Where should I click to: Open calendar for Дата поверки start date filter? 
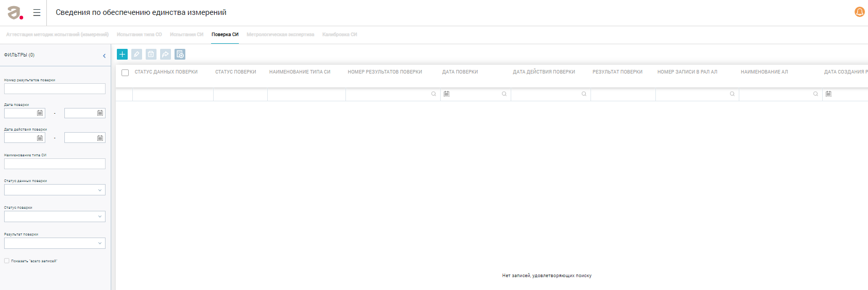40,113
